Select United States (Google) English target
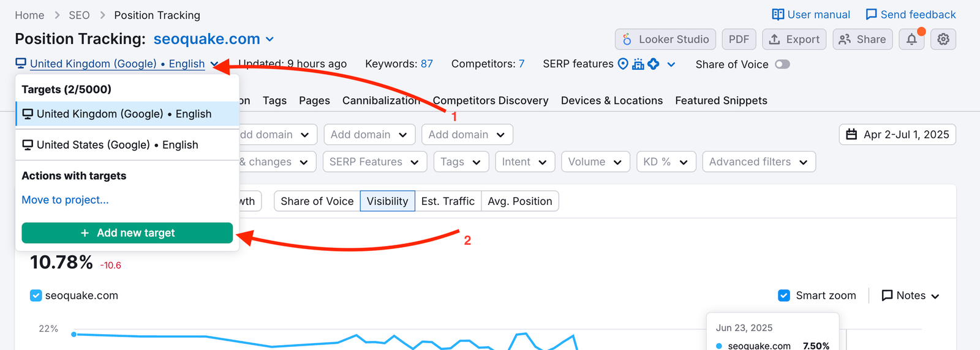This screenshot has width=980, height=350. coord(127,145)
